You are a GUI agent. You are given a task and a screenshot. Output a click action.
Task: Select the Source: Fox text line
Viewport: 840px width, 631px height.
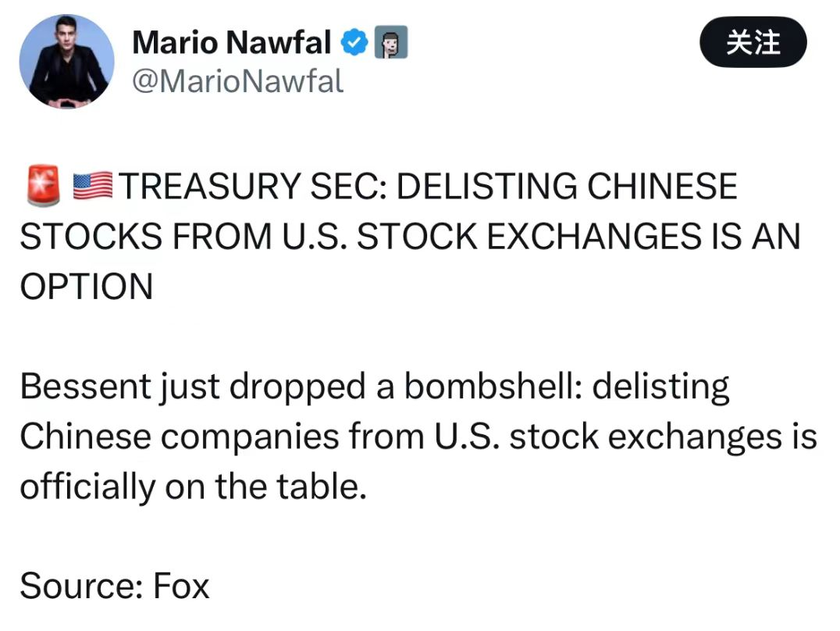click(x=114, y=586)
